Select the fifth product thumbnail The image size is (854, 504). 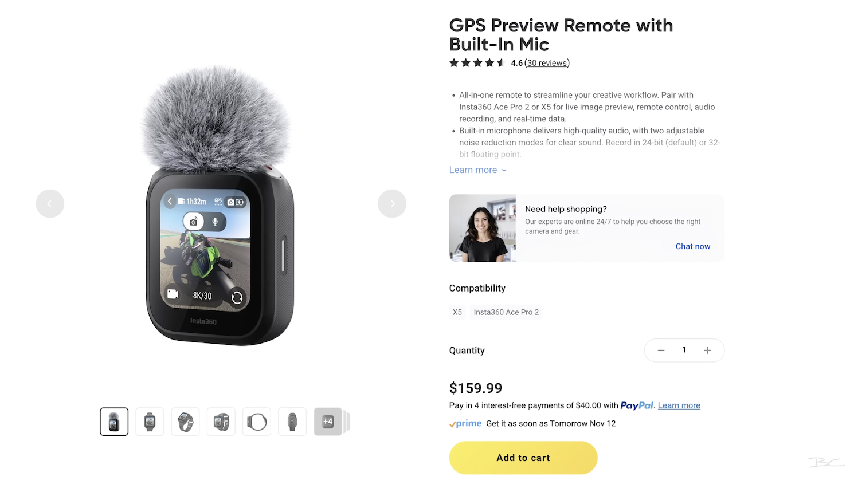[257, 422]
